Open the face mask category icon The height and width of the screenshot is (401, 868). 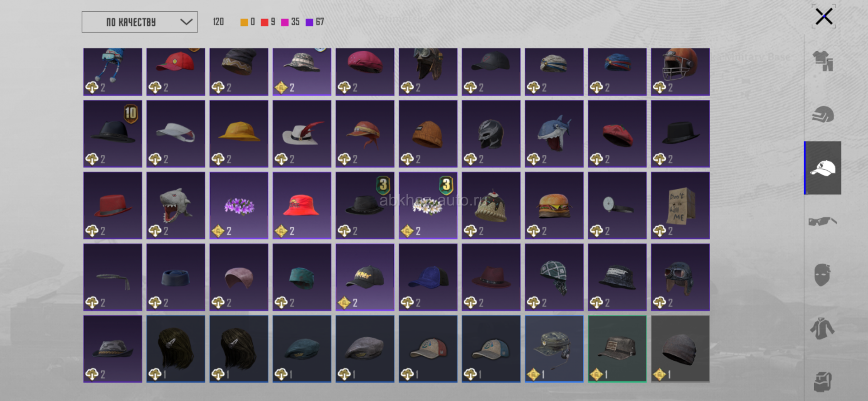click(x=822, y=275)
